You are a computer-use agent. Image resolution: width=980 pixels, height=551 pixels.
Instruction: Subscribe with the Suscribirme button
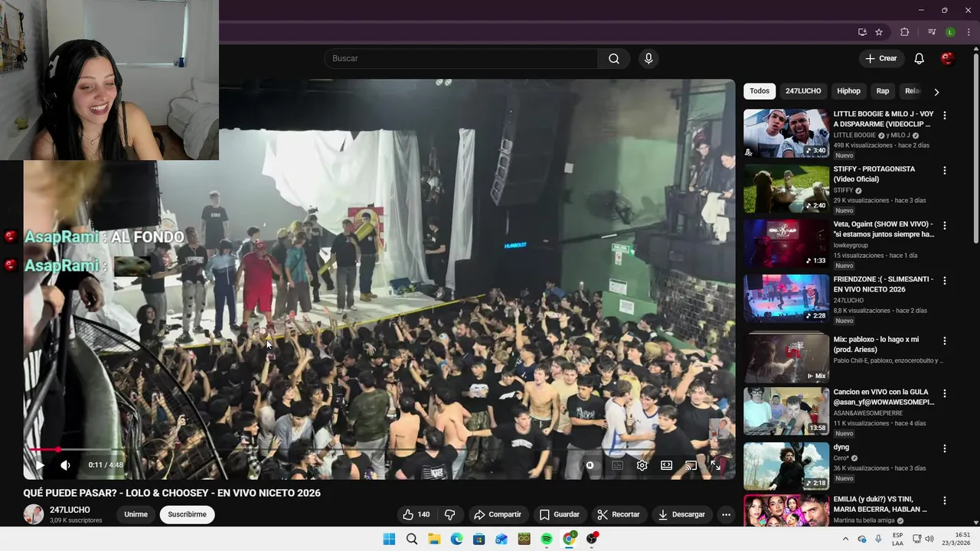coord(188,514)
